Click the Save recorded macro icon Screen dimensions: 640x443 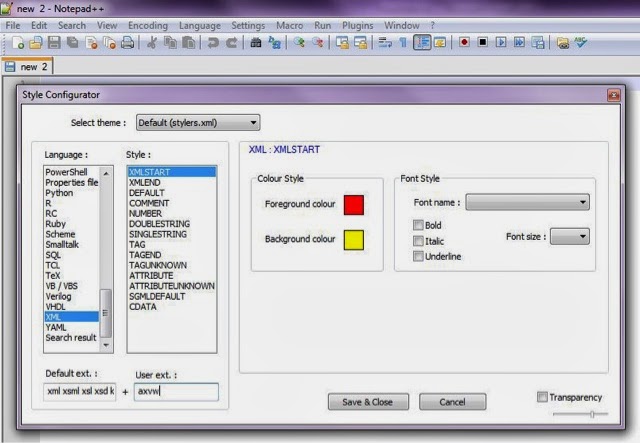(538, 42)
